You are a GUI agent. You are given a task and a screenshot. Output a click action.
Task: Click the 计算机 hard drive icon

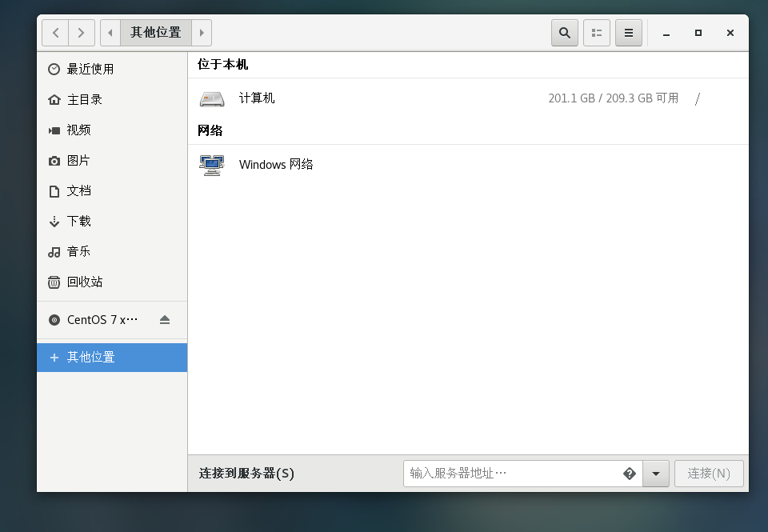[212, 98]
